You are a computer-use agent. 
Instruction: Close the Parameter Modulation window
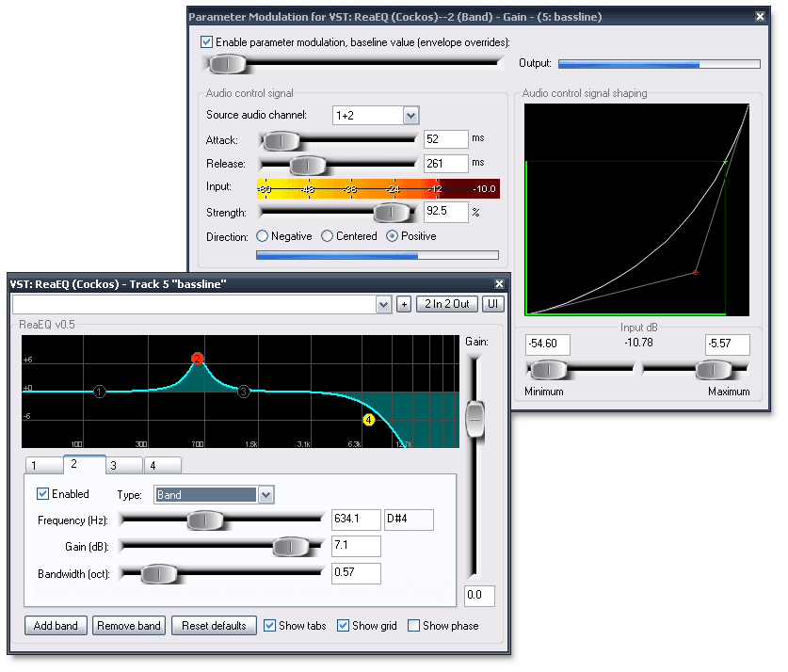tap(760, 17)
